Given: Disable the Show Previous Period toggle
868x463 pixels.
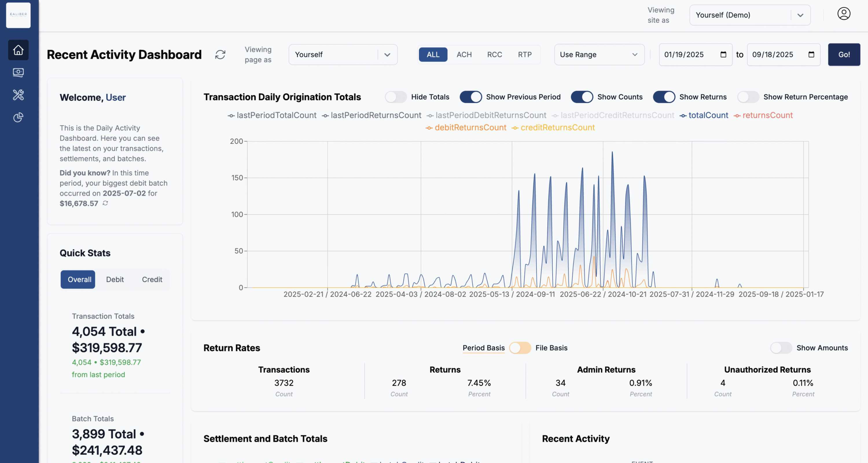Looking at the screenshot, I should pos(471,97).
